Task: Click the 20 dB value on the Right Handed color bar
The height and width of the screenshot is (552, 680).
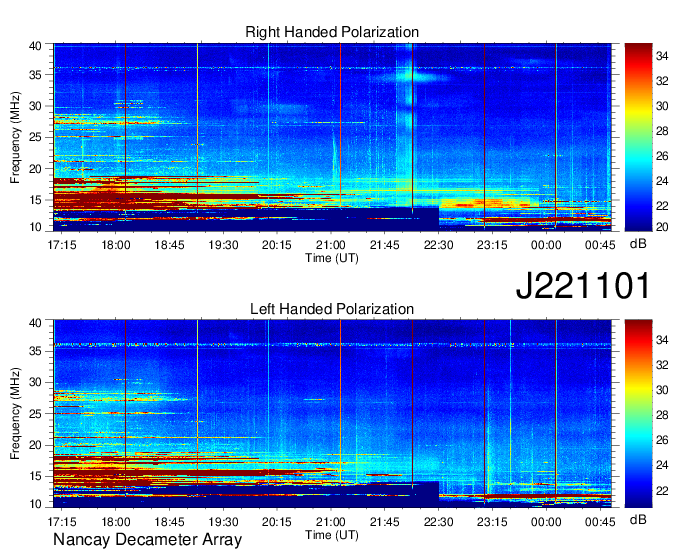Action: pyautogui.click(x=662, y=227)
